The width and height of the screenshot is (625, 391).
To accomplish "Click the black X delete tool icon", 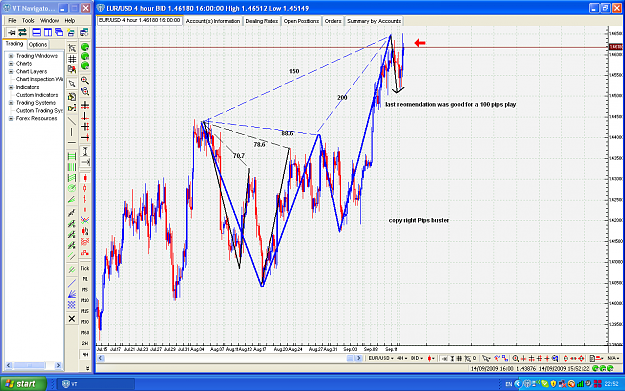I will pos(72,318).
